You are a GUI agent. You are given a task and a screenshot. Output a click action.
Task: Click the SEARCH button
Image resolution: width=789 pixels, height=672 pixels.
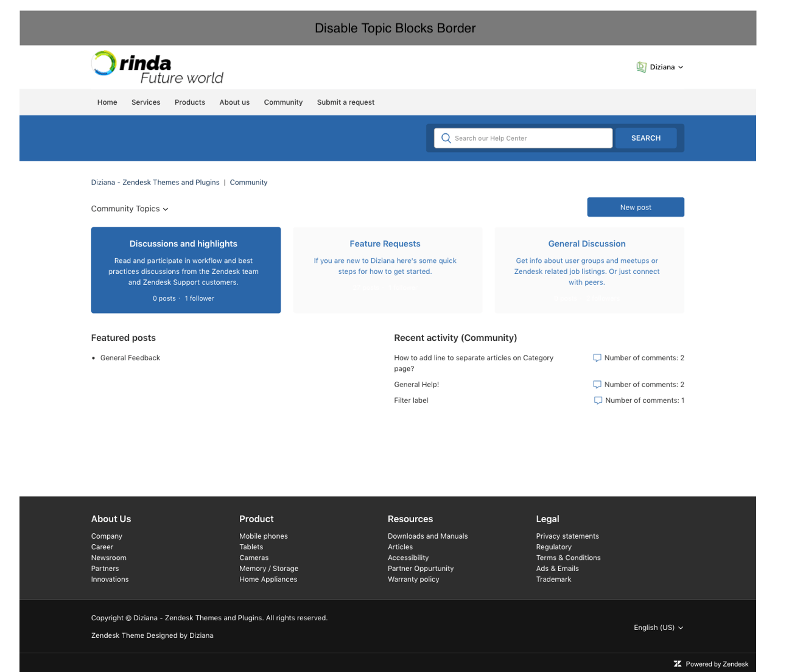[645, 138]
